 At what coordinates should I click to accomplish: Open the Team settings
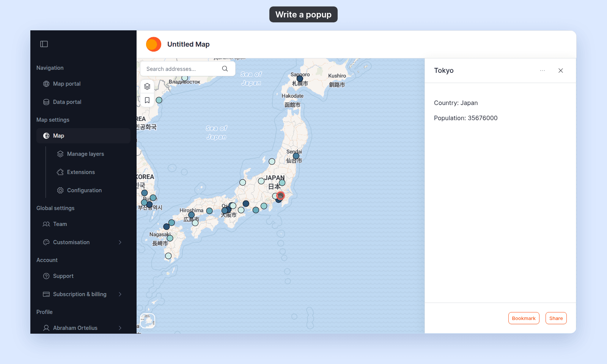point(83,224)
